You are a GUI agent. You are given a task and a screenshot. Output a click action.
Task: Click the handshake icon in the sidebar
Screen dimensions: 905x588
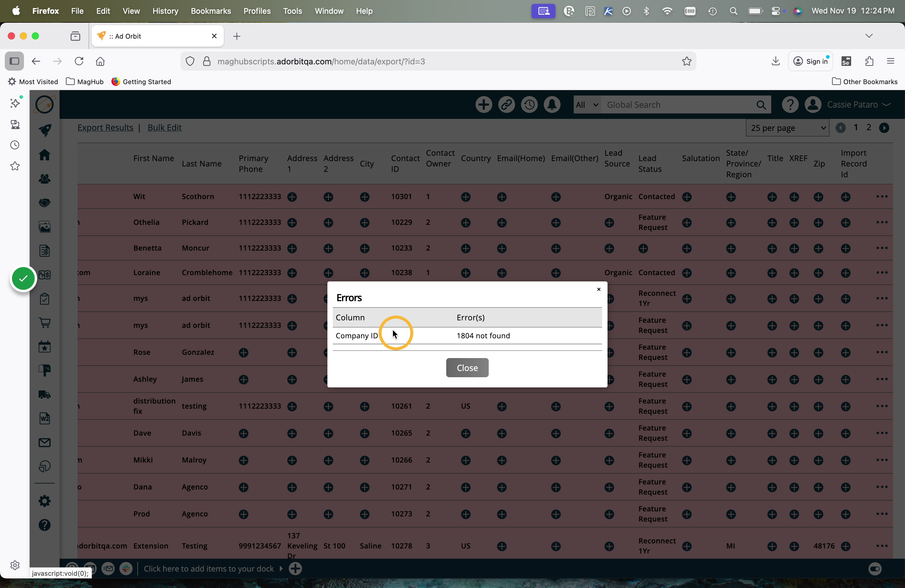pos(45,203)
